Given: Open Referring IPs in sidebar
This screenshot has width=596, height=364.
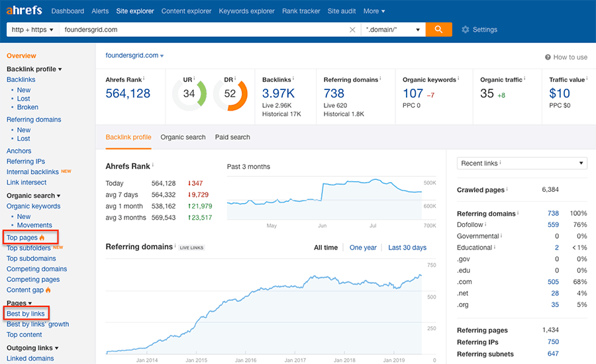Looking at the screenshot, I should [x=25, y=161].
